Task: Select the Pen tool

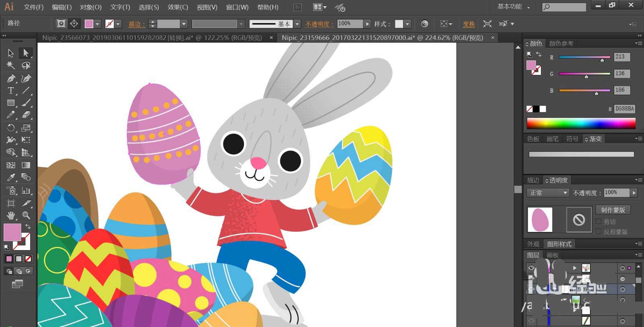Action: coord(11,78)
